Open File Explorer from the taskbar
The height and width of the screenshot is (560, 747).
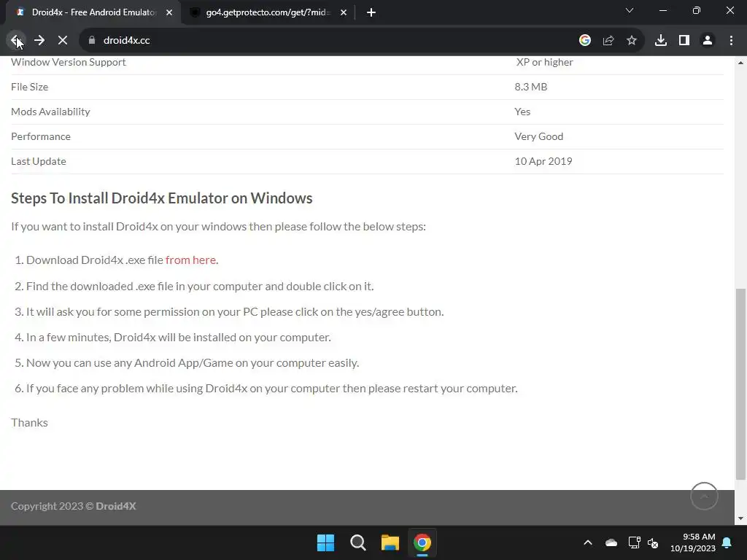[x=390, y=542]
